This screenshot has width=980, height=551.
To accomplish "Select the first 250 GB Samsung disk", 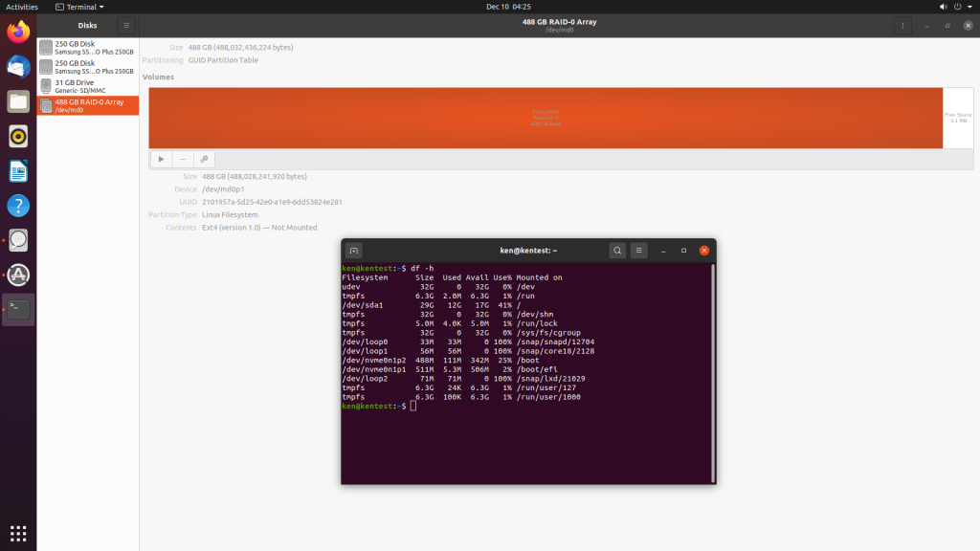I will (x=87, y=48).
